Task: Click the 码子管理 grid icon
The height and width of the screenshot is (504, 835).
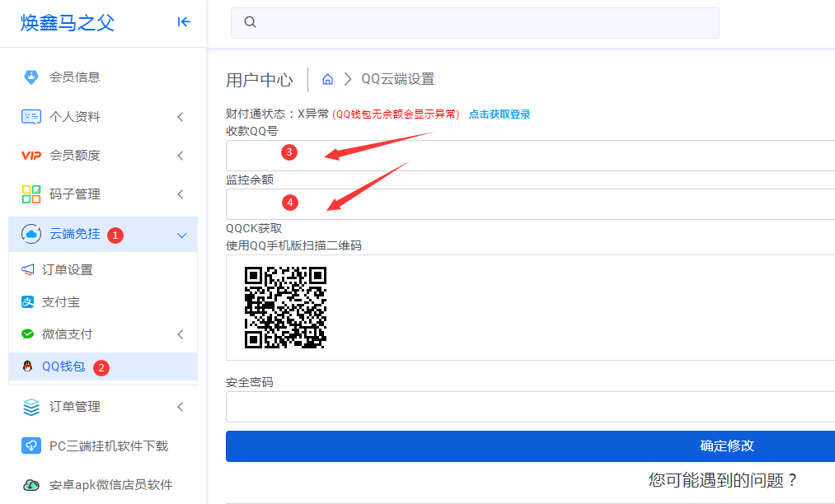Action: click(30, 194)
